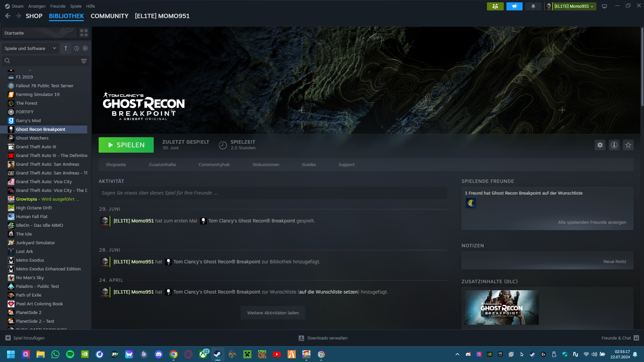Select Garry's Mod in the library list
The image size is (644, 362).
44,120
